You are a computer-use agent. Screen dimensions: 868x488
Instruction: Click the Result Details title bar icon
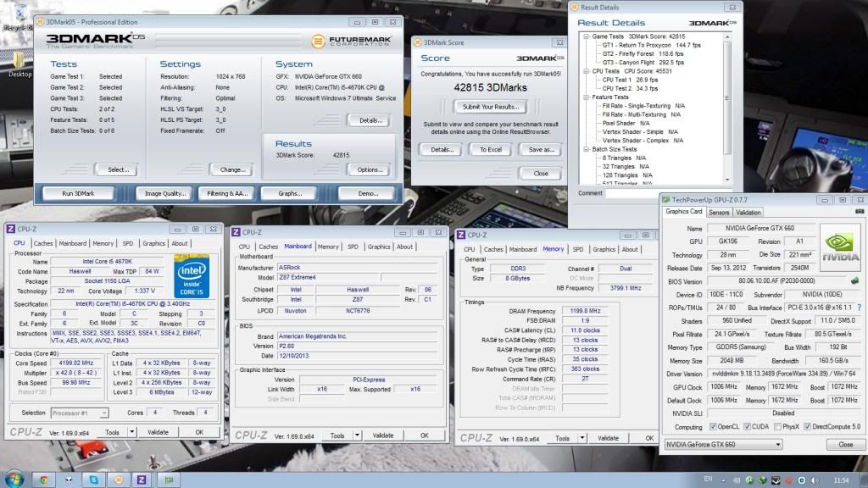pyautogui.click(x=575, y=7)
